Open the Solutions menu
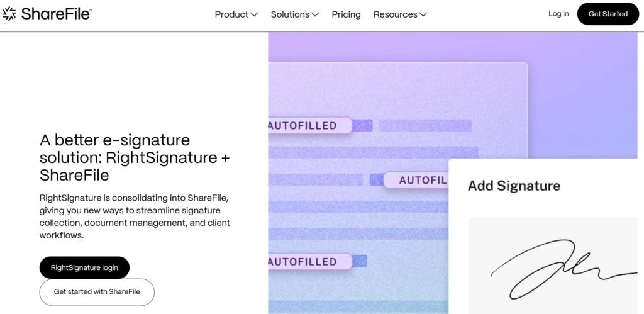This screenshot has width=644, height=314. click(x=294, y=14)
